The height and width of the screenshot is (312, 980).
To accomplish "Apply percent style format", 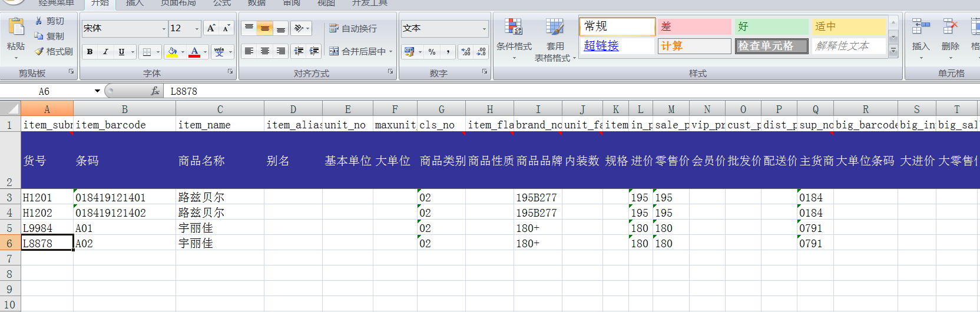I will [432, 52].
